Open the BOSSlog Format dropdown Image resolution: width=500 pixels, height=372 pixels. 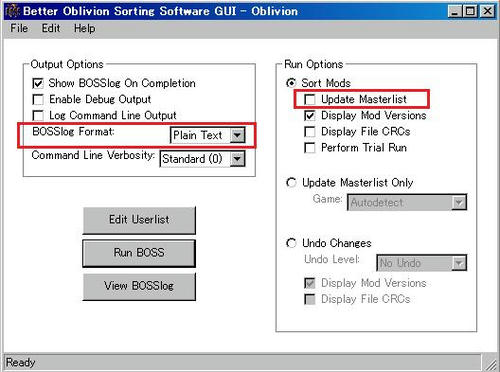(x=208, y=135)
